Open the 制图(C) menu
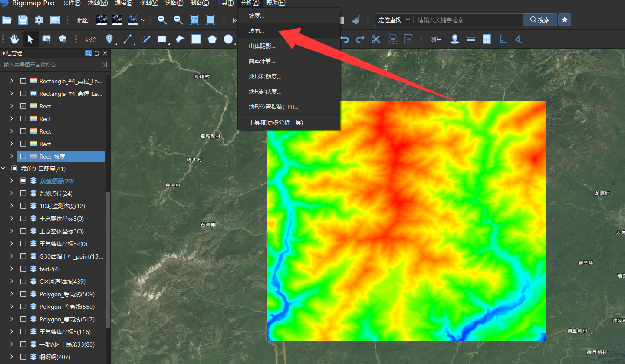The width and height of the screenshot is (625, 364). click(x=200, y=3)
